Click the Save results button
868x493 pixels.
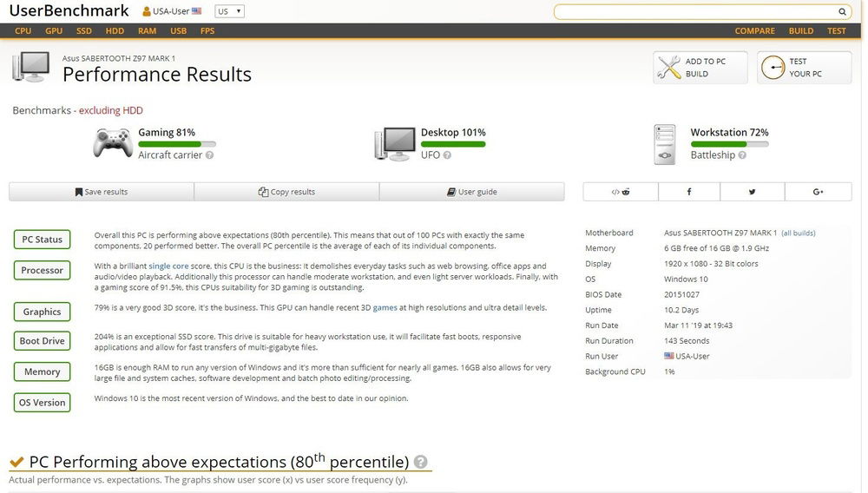pos(102,192)
